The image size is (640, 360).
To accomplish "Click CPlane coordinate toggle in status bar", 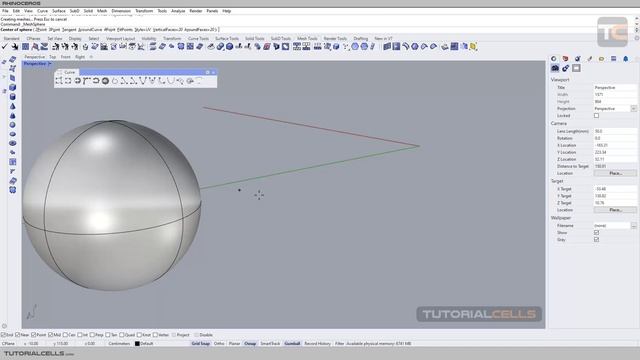I will click(x=8, y=344).
